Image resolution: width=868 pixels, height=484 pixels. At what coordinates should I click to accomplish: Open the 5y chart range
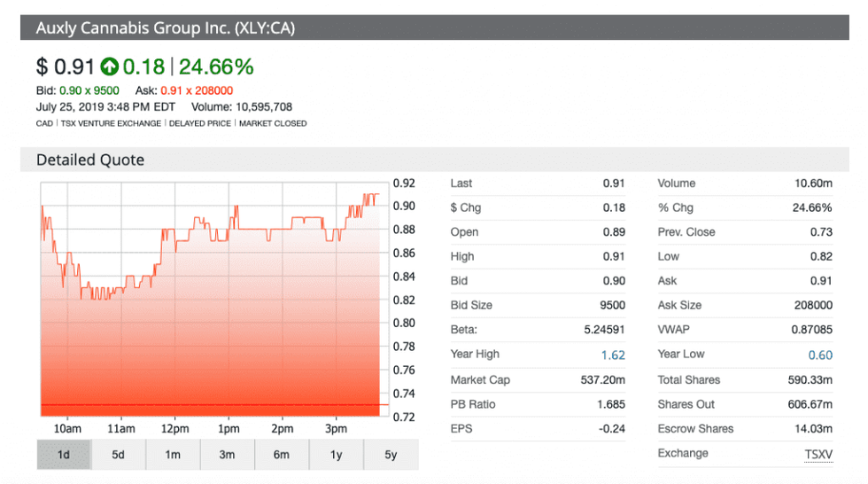click(391, 455)
